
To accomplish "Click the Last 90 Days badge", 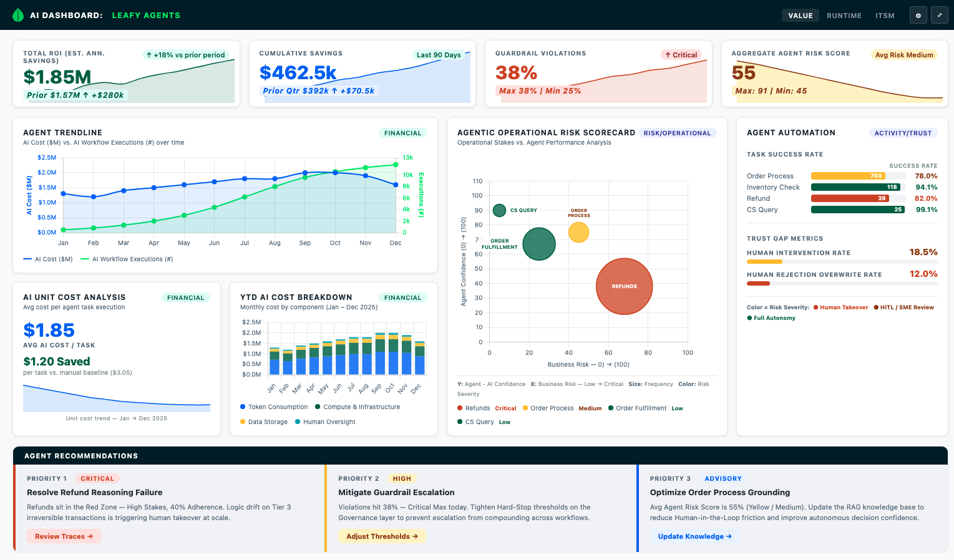I will pos(439,55).
